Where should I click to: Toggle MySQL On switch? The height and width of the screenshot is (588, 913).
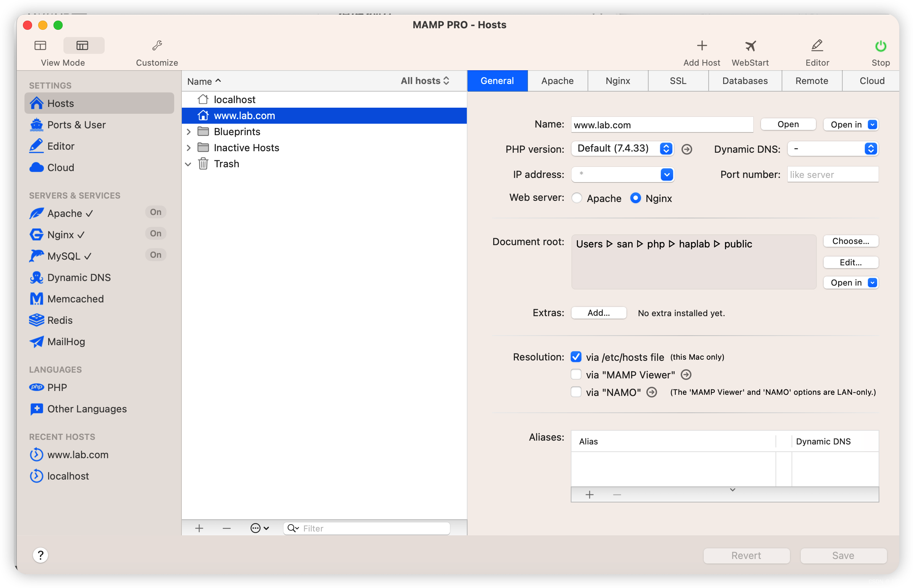point(155,255)
